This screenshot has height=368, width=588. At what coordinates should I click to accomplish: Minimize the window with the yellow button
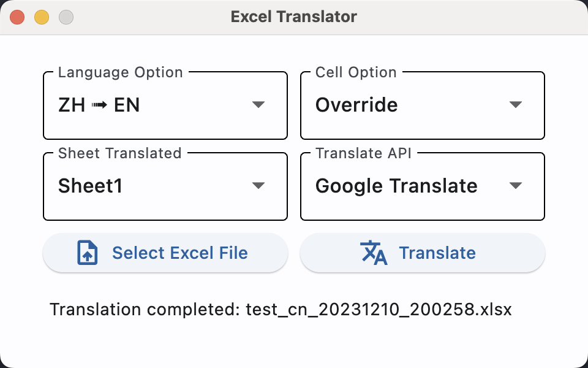point(42,17)
